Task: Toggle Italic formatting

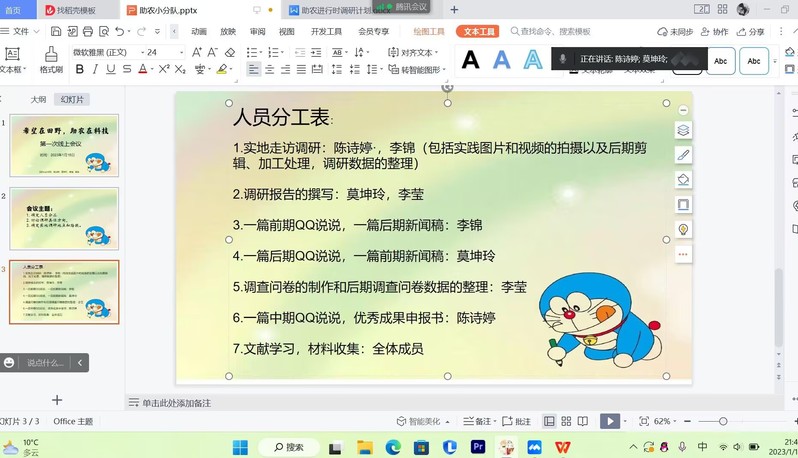Action: tap(95, 69)
